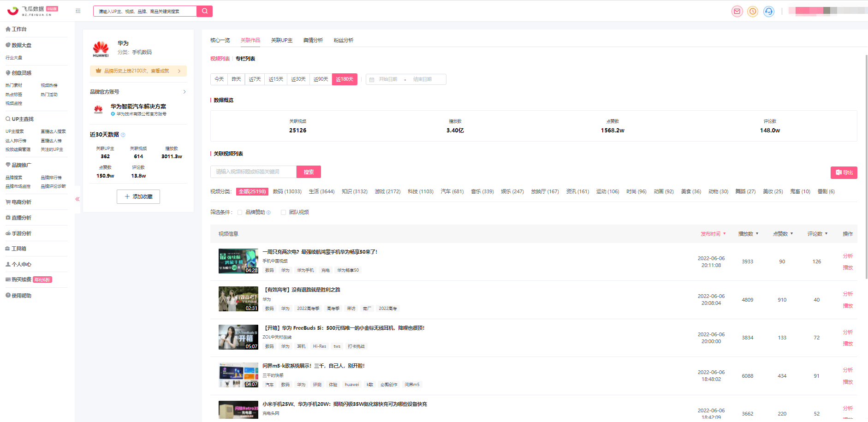Screen dimensions: 868x422
Task: Click help icon beside 品牌赞助 filter
Action: click(268, 213)
